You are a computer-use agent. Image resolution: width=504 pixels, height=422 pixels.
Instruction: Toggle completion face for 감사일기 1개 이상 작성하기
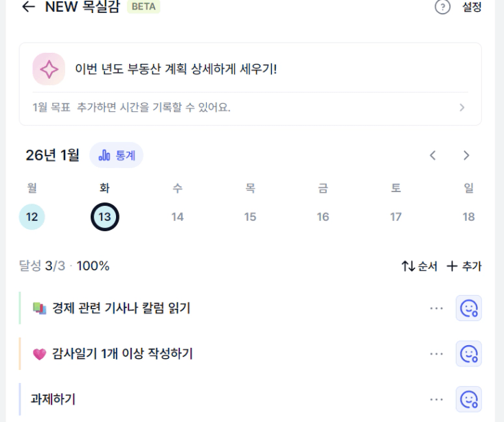coord(469,353)
